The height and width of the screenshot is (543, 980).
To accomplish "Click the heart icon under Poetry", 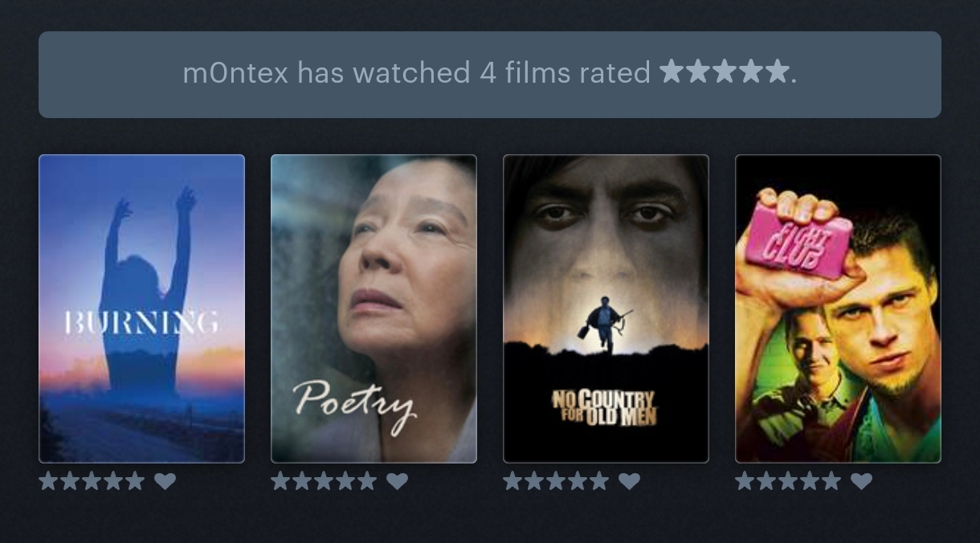I will 397,481.
